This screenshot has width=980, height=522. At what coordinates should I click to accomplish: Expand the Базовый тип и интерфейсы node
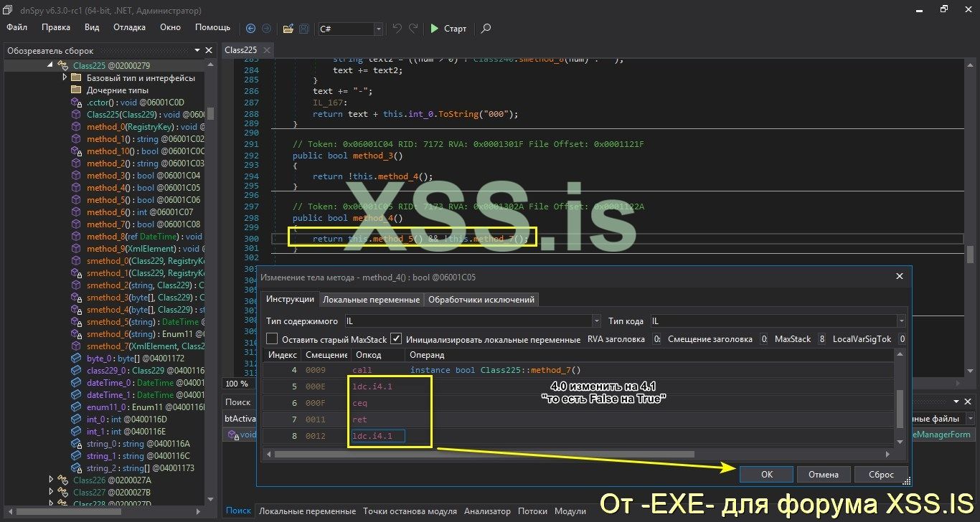coord(65,78)
